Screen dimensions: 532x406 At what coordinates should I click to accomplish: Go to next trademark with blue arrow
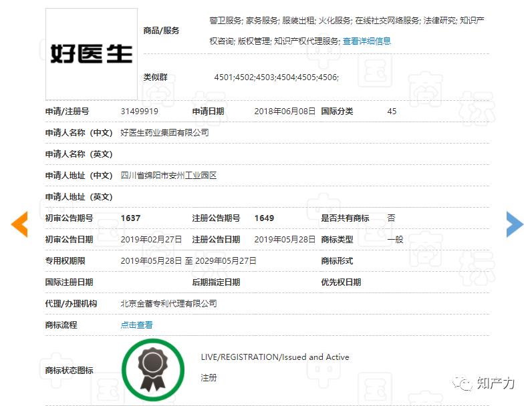point(515,224)
